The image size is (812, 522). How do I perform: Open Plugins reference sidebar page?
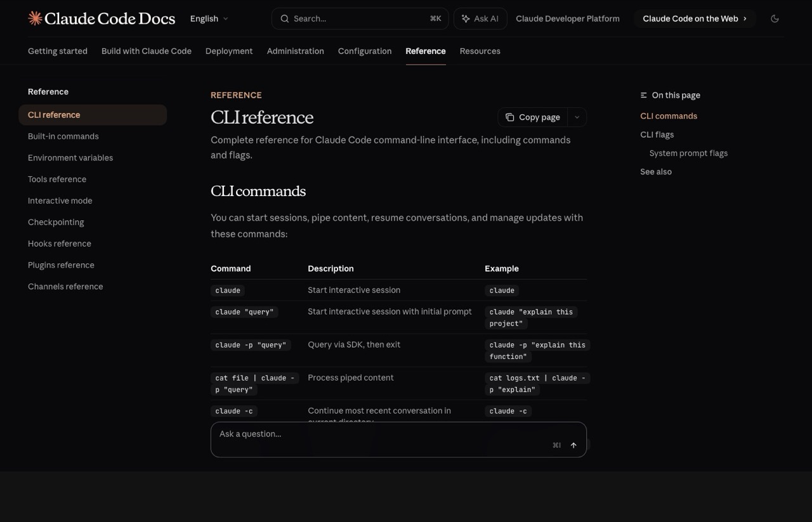[61, 265]
